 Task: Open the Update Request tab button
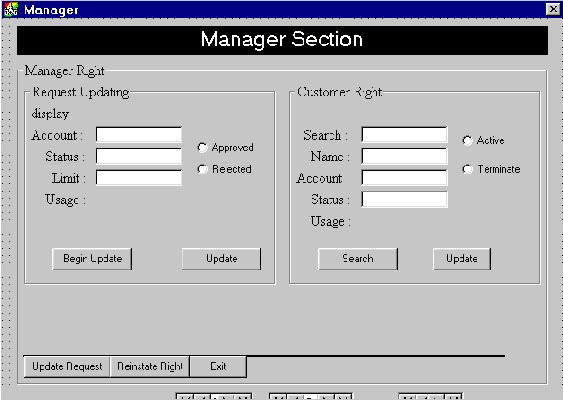coord(67,367)
